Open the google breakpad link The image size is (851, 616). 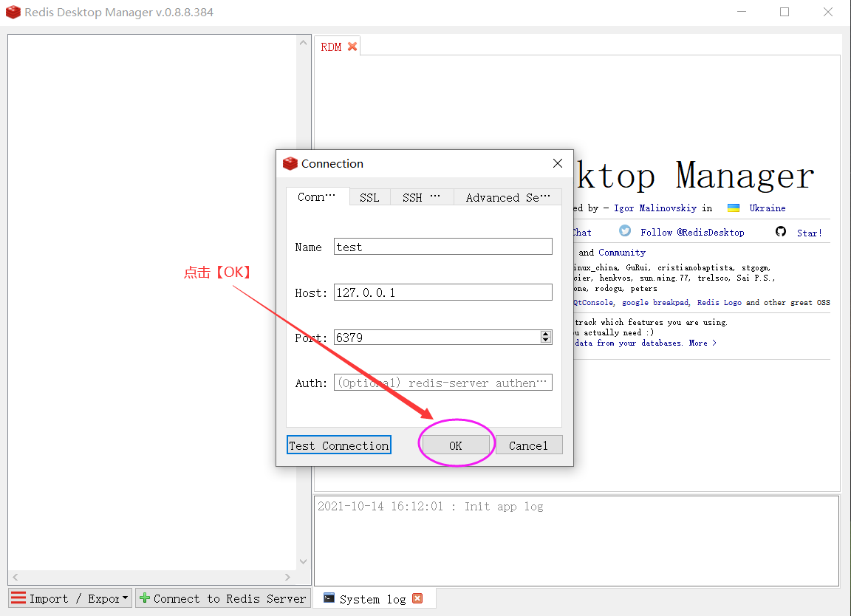pyautogui.click(x=655, y=302)
